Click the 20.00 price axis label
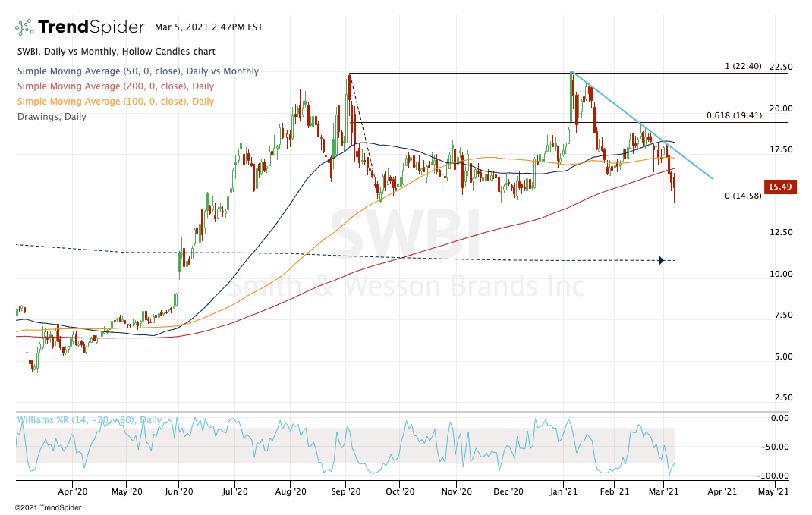Screen dimensions: 812x515 [x=781, y=108]
